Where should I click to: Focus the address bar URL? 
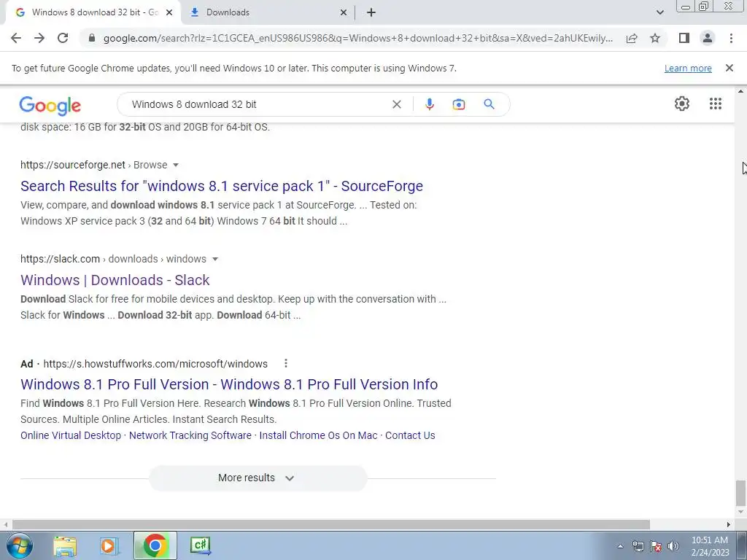pyautogui.click(x=357, y=38)
